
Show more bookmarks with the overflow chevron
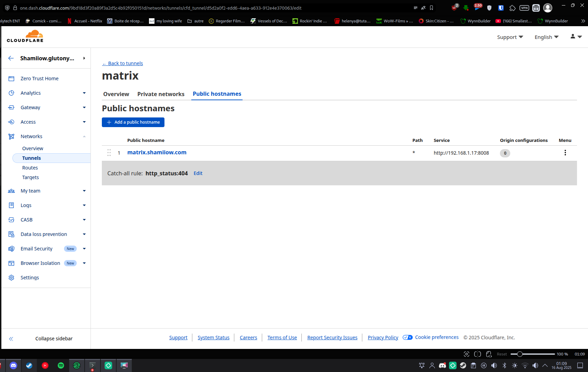583,21
